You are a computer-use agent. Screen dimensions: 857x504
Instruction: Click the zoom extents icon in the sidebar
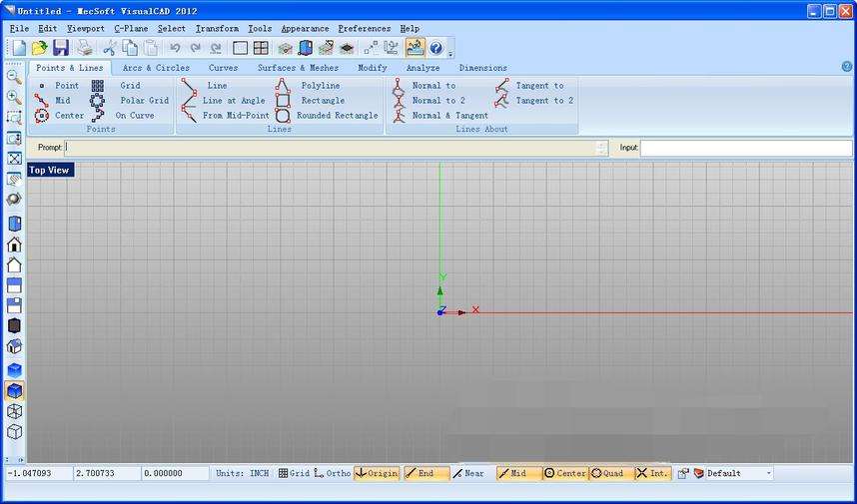(x=14, y=159)
